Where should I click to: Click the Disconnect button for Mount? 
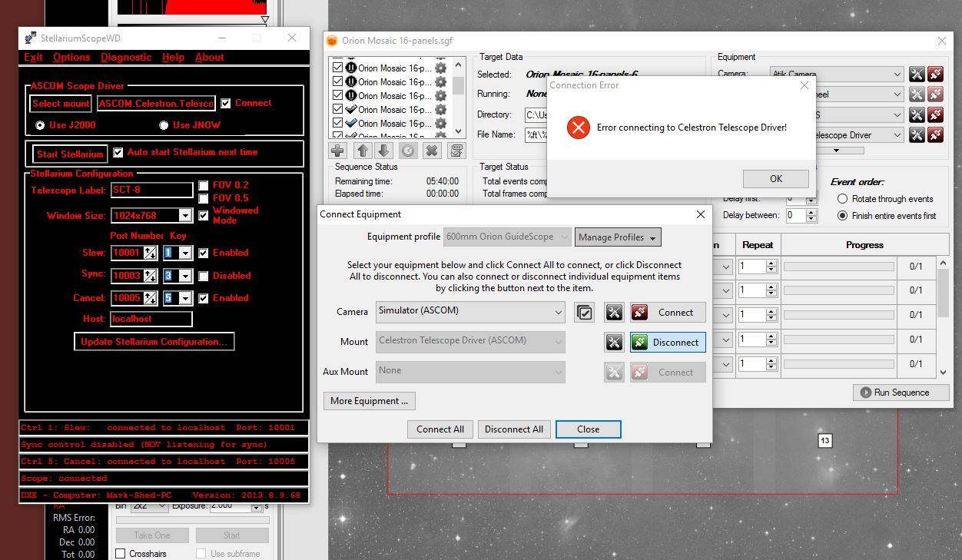pyautogui.click(x=668, y=343)
